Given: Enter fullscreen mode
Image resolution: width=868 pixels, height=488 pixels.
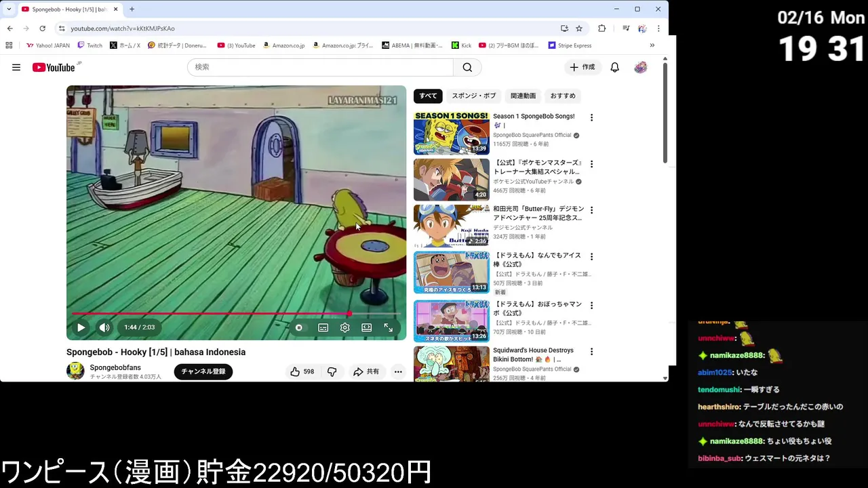Looking at the screenshot, I should [x=389, y=327].
